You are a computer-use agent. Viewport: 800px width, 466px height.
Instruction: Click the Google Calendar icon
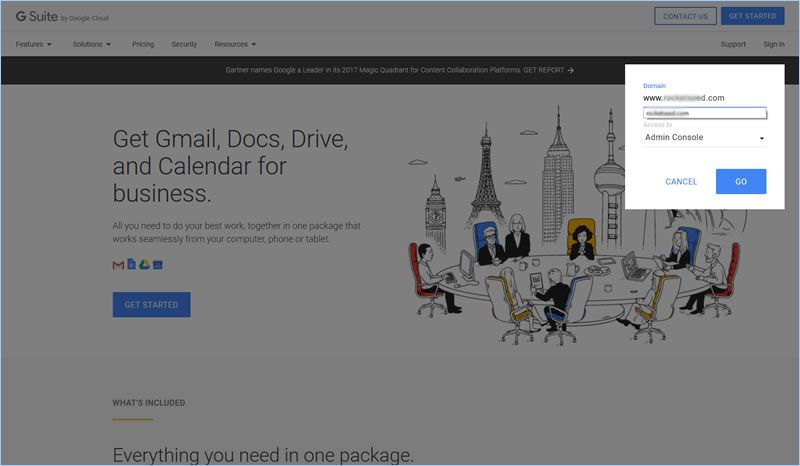pyautogui.click(x=158, y=264)
